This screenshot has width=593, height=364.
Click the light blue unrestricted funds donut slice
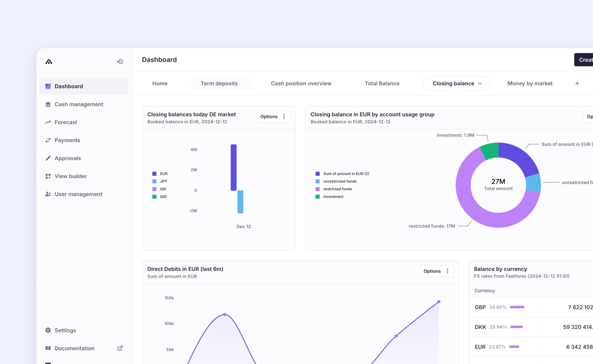pyautogui.click(x=533, y=183)
